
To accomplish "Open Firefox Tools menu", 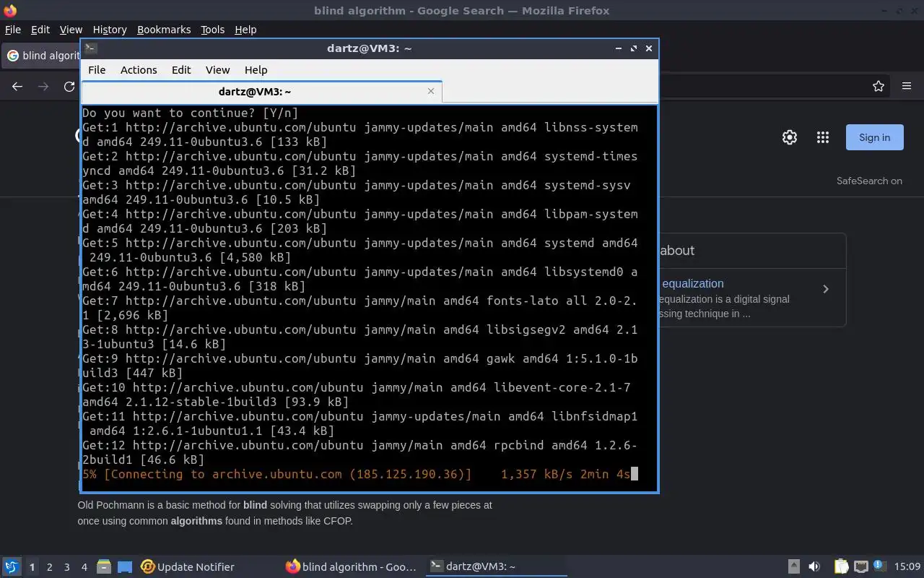I will pyautogui.click(x=212, y=30).
